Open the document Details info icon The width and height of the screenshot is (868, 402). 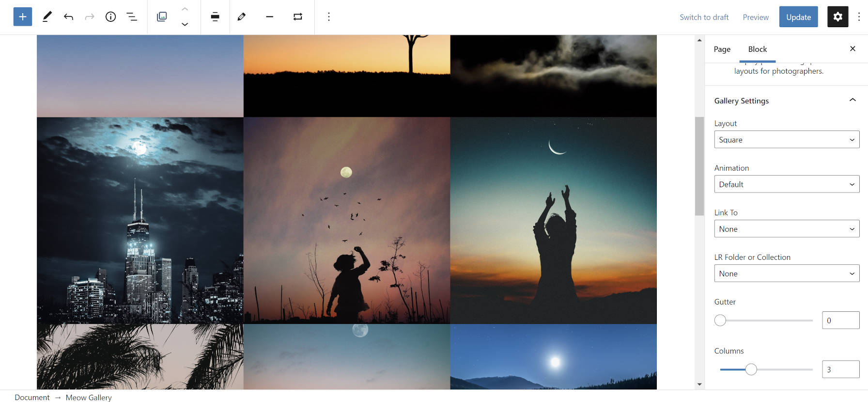[x=111, y=17]
